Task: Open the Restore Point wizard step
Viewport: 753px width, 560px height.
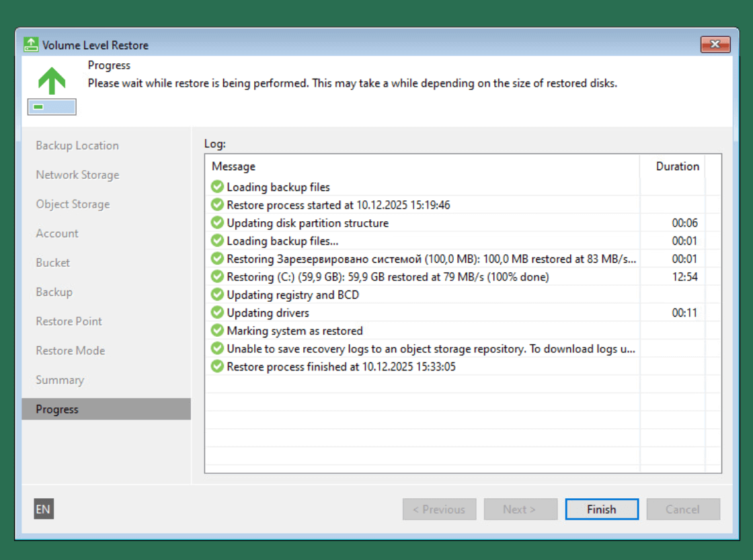Action: point(69,321)
